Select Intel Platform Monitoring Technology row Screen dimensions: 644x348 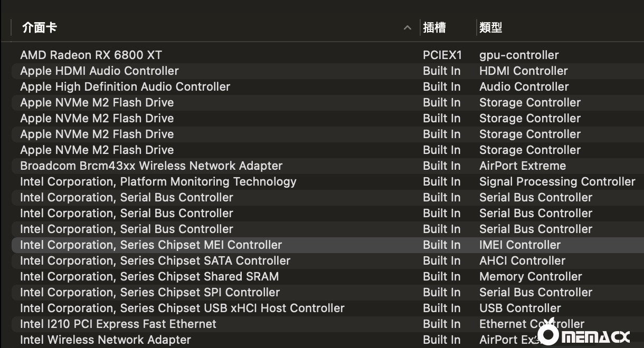click(158, 181)
